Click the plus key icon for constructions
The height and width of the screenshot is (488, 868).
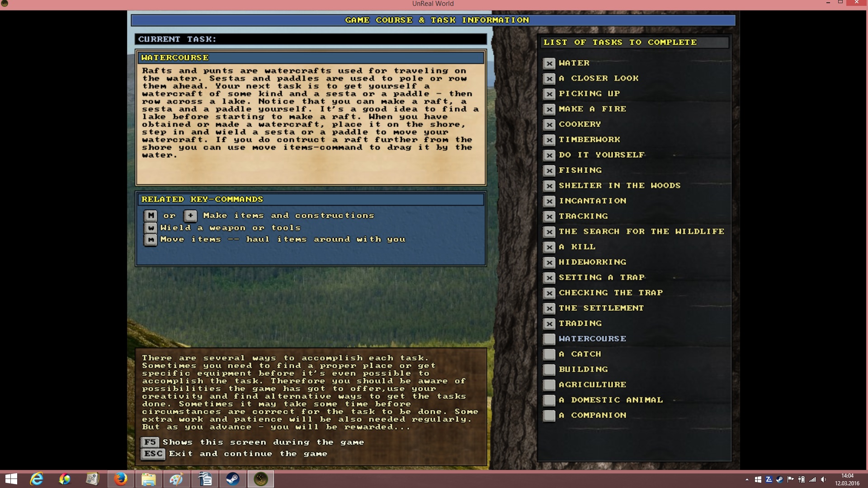(190, 216)
